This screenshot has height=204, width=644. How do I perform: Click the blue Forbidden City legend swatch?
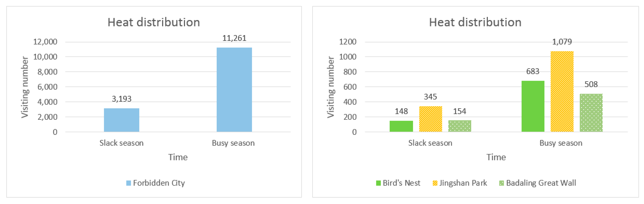129,183
